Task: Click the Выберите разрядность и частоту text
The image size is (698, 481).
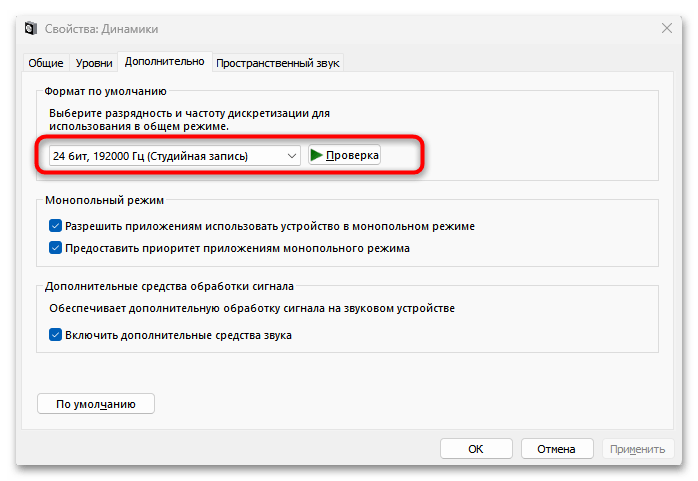Action: click(190, 120)
